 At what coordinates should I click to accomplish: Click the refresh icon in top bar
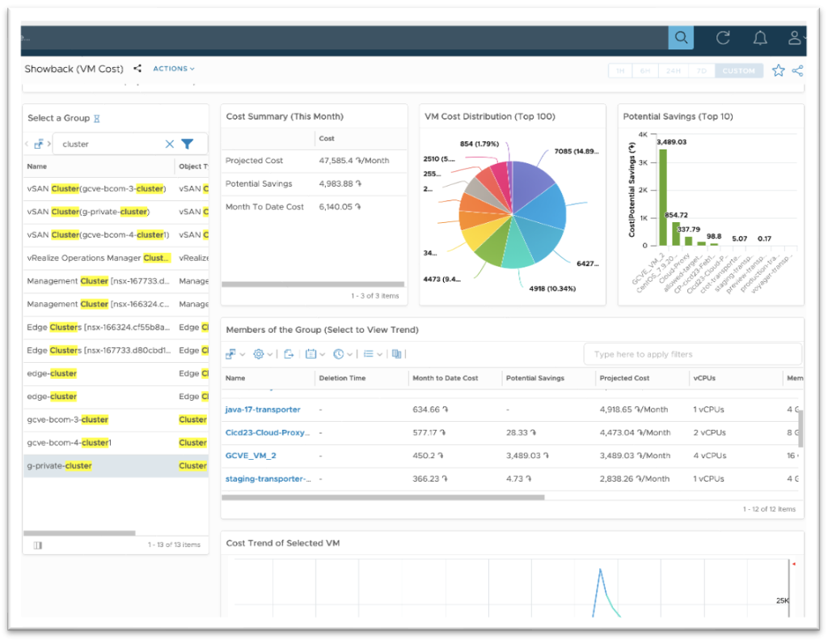723,38
